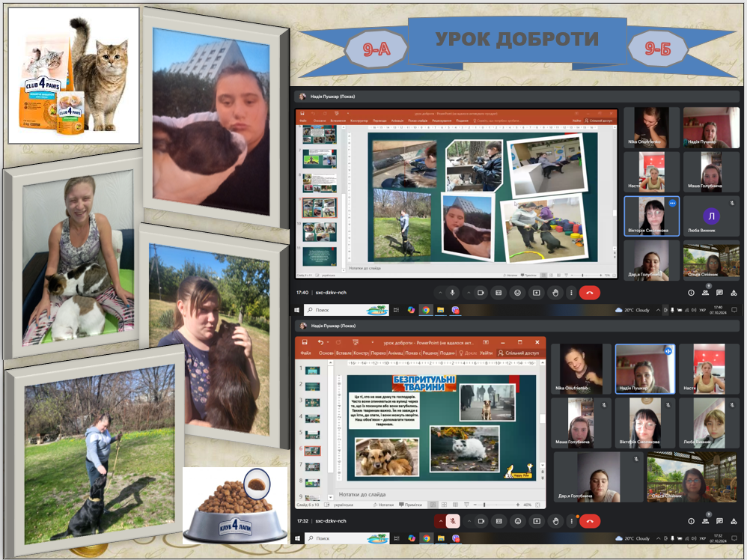Screen dimensions: 747x560
Task: Select slide 3 thumbnail in lower PowerPoint
Action: click(313, 403)
